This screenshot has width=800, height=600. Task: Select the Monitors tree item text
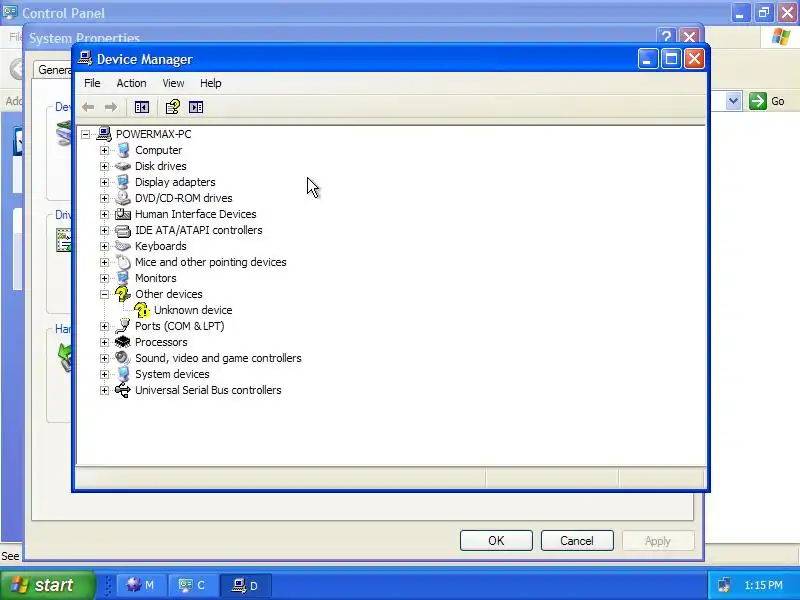click(x=156, y=278)
